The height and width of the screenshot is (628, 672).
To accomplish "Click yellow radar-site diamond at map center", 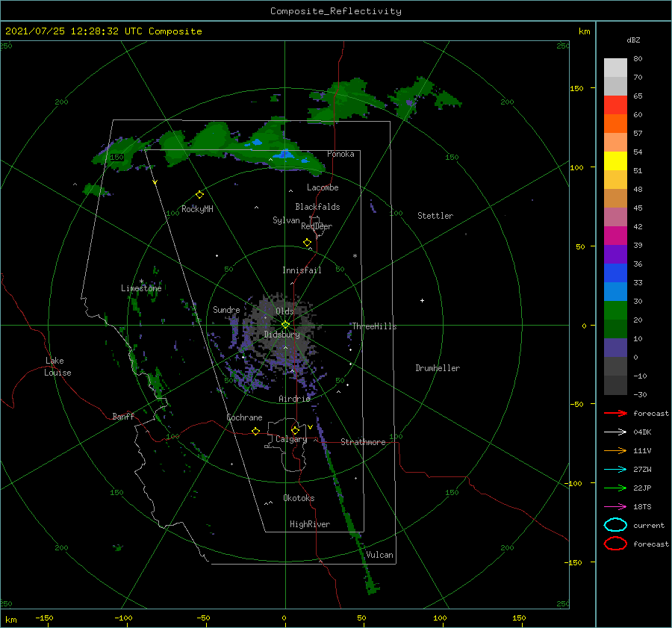I will (x=285, y=325).
